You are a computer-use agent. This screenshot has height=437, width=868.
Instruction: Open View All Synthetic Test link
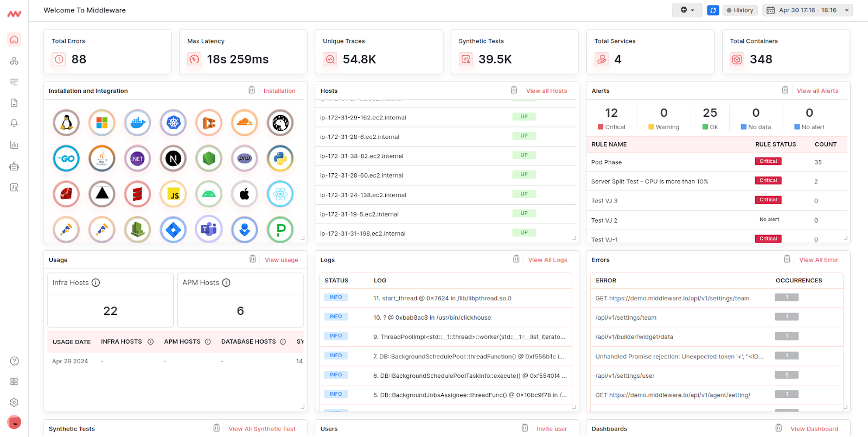point(262,429)
